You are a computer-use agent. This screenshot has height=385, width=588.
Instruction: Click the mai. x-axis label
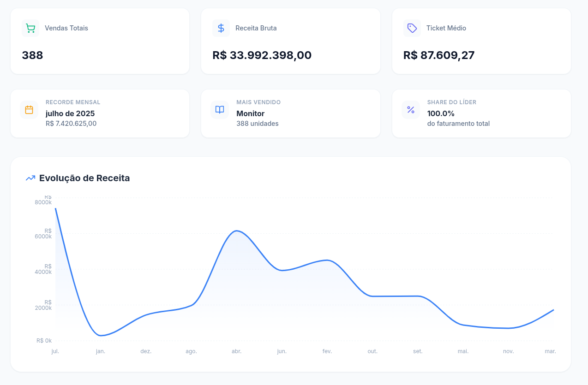(463, 351)
